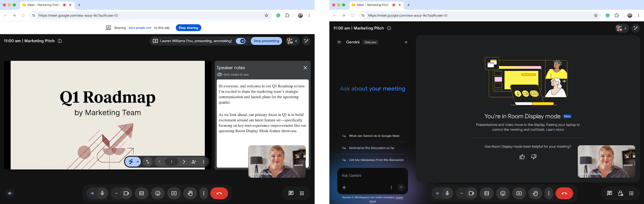644x204 pixels.
Task: Open Chrome menu in right browser window
Action: pyautogui.click(x=638, y=15)
